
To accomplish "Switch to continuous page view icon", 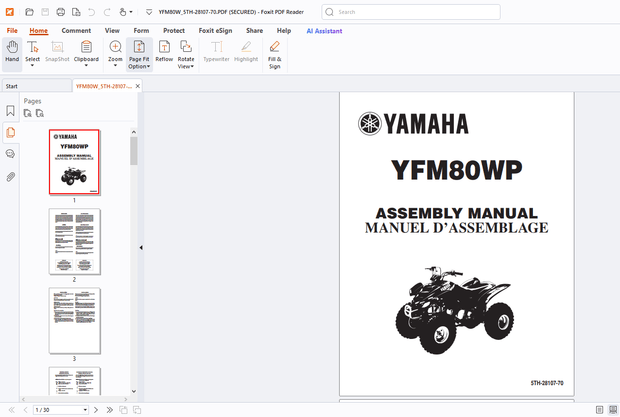I will click(x=613, y=410).
